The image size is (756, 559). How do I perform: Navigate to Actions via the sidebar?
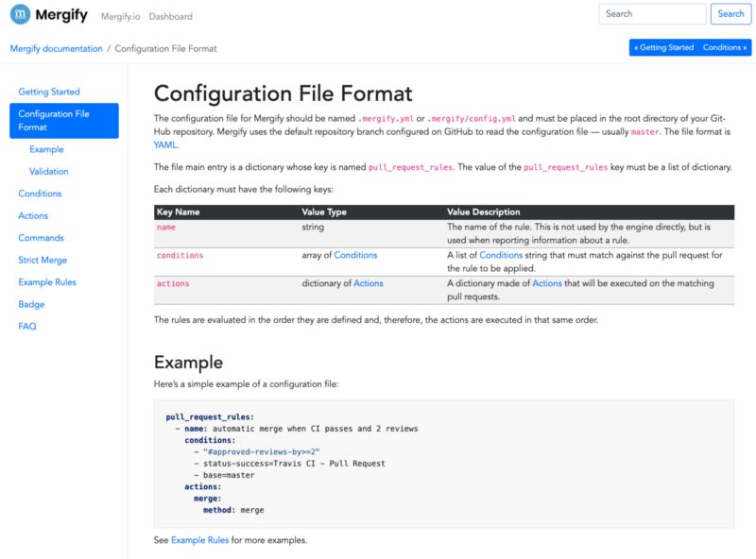[32, 215]
